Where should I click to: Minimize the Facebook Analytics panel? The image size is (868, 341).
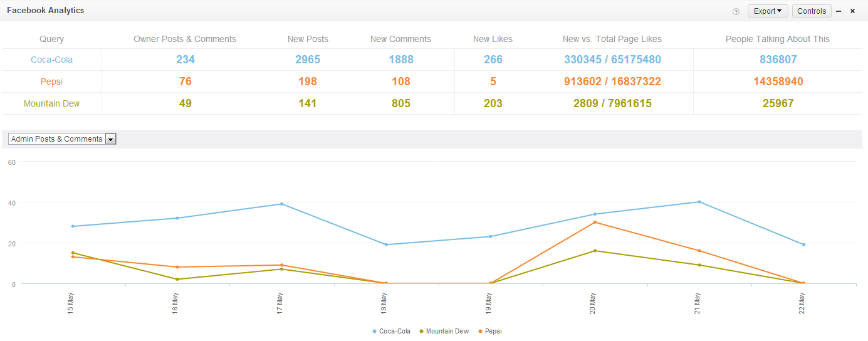click(x=839, y=11)
